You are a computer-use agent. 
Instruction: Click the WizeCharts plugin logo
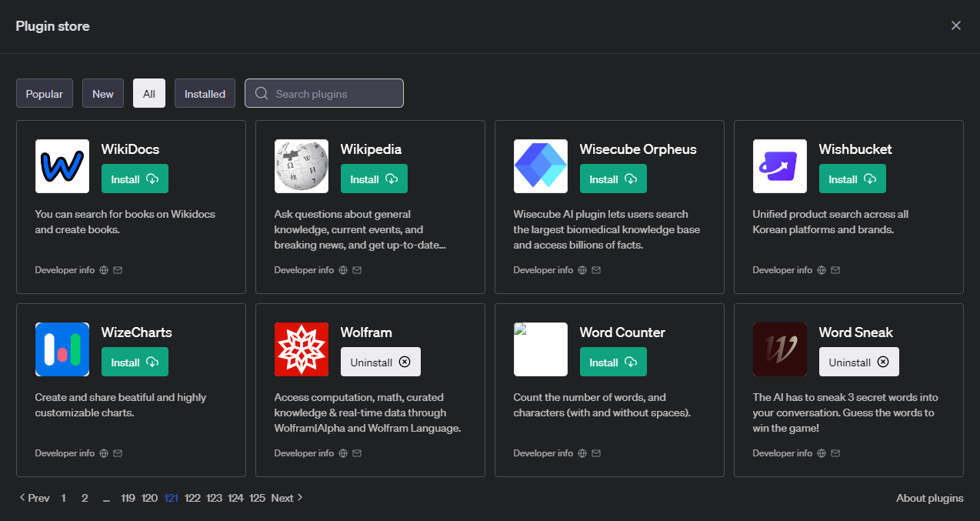pos(62,349)
